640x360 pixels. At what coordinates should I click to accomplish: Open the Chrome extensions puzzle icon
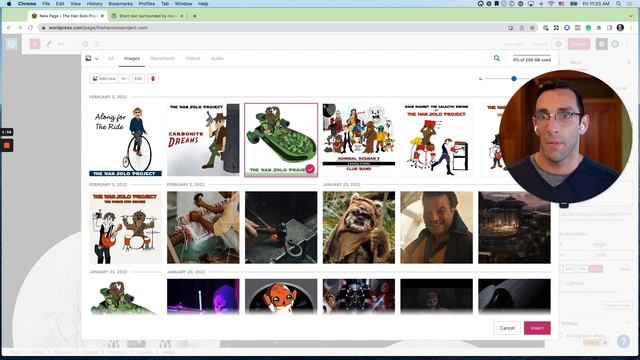(599, 28)
